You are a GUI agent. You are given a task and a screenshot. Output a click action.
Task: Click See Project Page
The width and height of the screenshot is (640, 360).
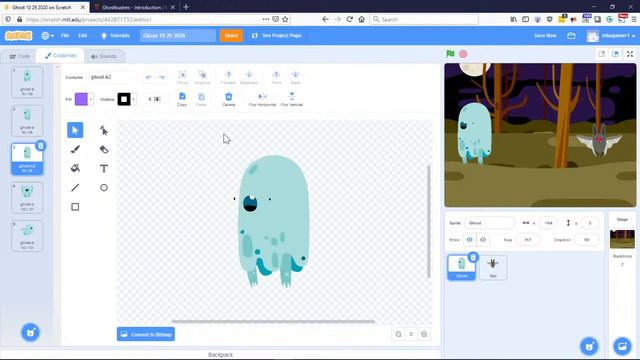pos(277,36)
